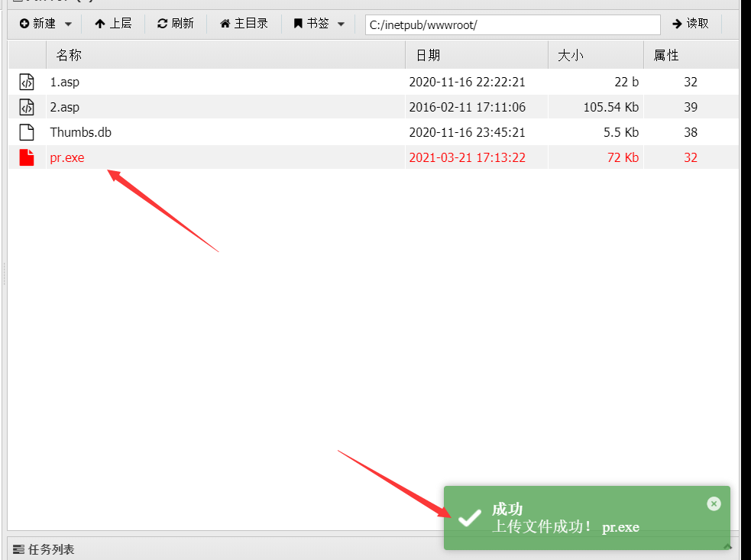Click the 主目录 home icon
This screenshot has width=751, height=560.
click(x=225, y=24)
